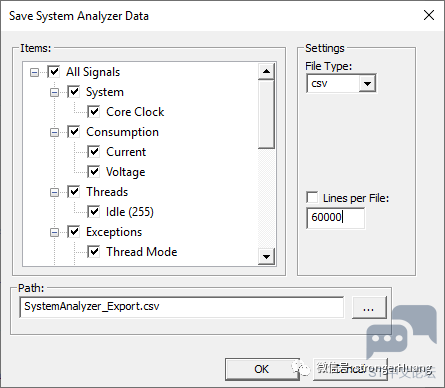Uncheck the Exceptions checkbox
The width and height of the screenshot is (445, 388).
point(74,232)
